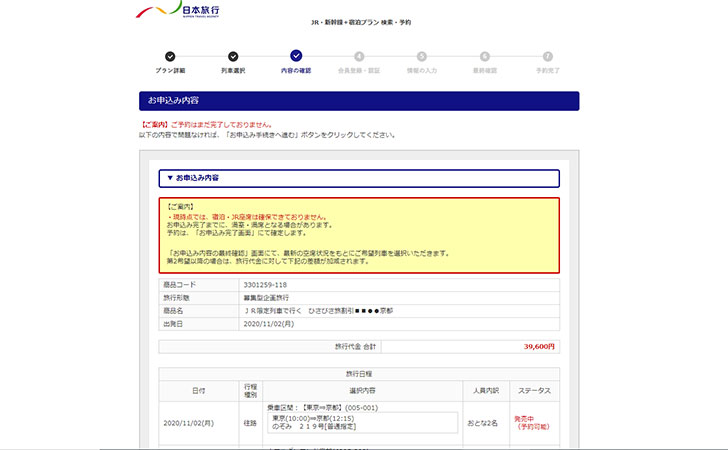Click the 旅行日程 table heading
The image size is (728, 450).
pos(359,374)
